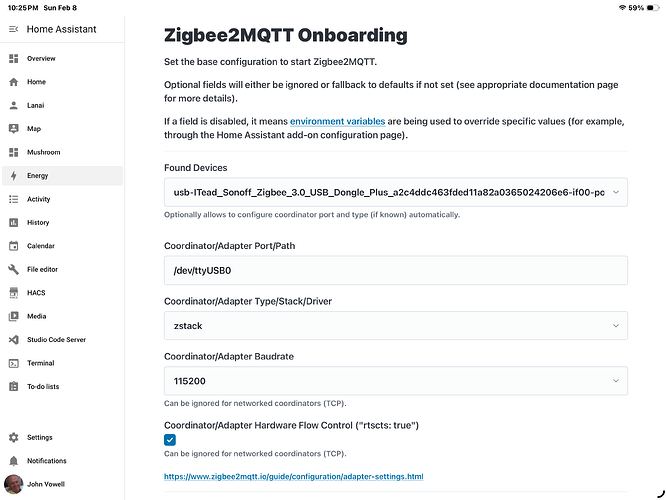Viewport: 666px width, 500px height.
Task: Open the HACS store icon
Action: (x=13, y=292)
